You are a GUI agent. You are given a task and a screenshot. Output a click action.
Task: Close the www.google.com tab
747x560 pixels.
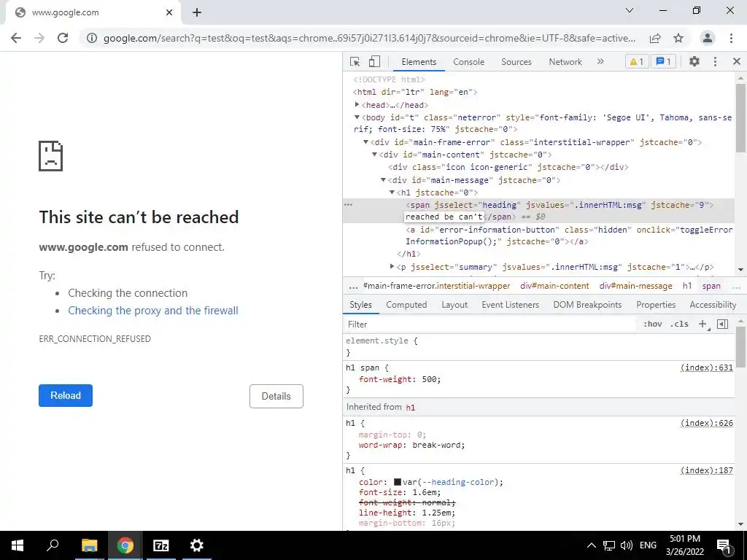click(169, 12)
